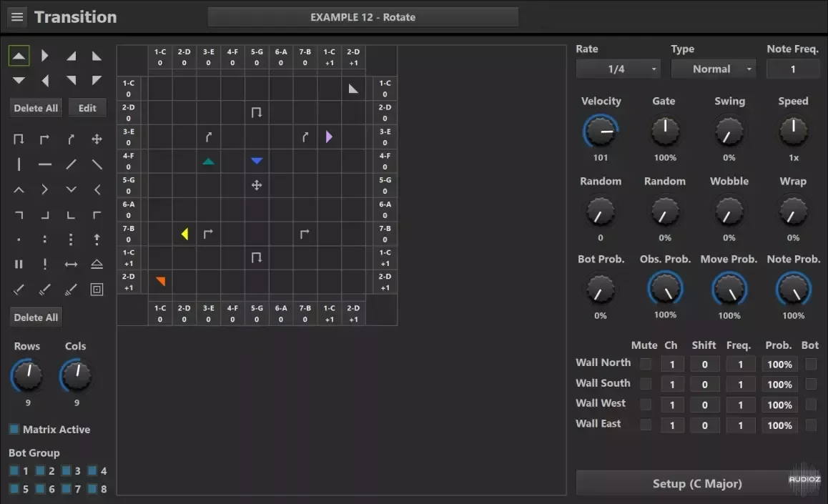Select the eject-shaped obstacle icon
The image size is (828, 504).
click(x=97, y=265)
